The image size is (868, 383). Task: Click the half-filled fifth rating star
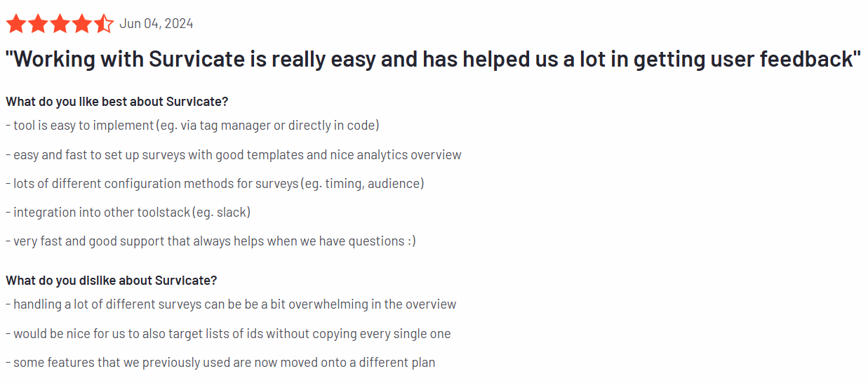103,24
